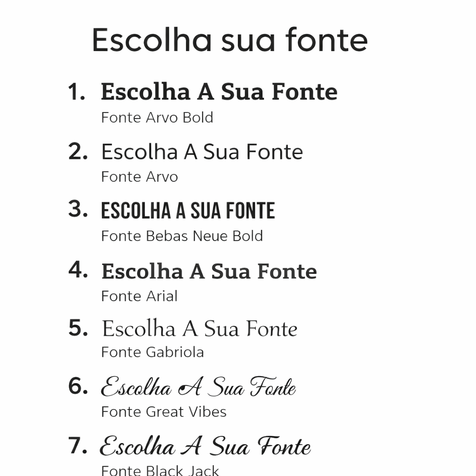Click the "Fonte Arial" label
This screenshot has height=476, width=476.
[139, 296]
